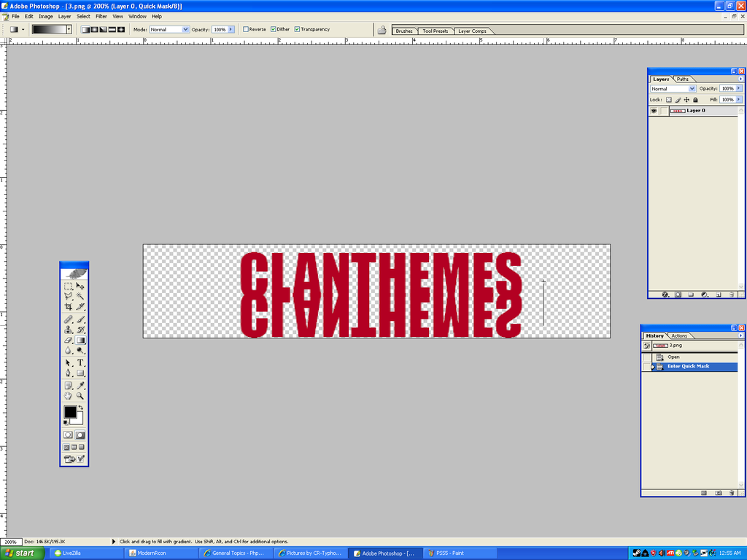Select the Magic Wand tool
747x560 pixels.
click(80, 296)
